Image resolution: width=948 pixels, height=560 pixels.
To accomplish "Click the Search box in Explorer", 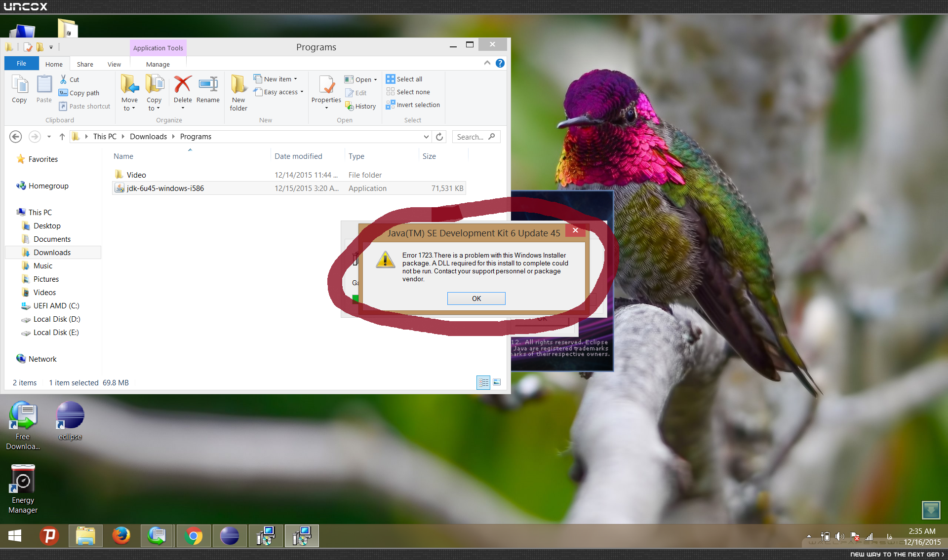I will tap(476, 137).
